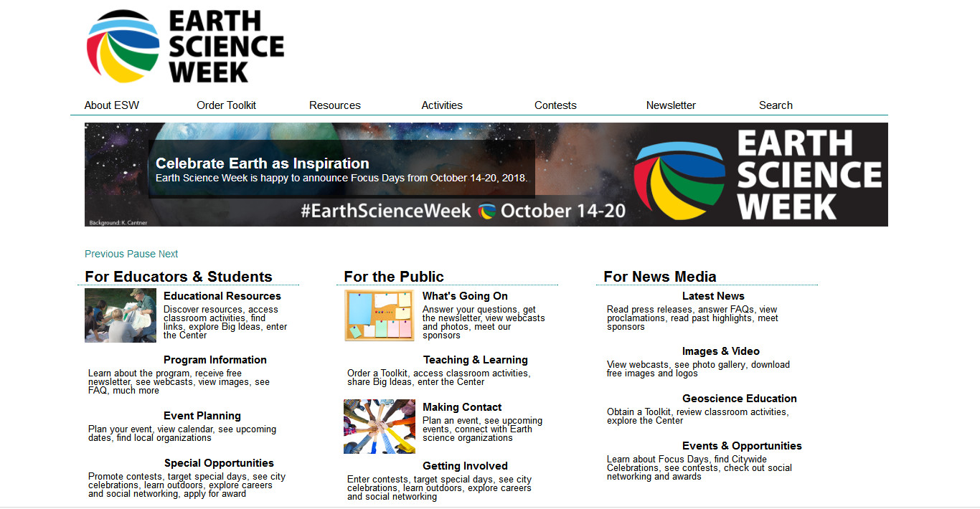Screen dimensions: 980x509
Task: Click the 'Answer your questions, get the newsletter' text
Action: [484, 323]
